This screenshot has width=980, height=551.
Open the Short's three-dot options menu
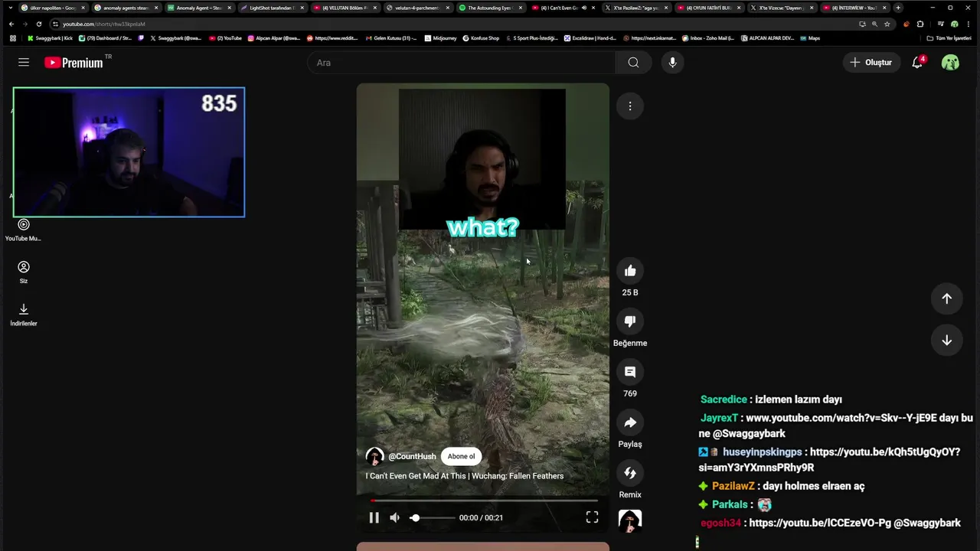[x=630, y=106]
